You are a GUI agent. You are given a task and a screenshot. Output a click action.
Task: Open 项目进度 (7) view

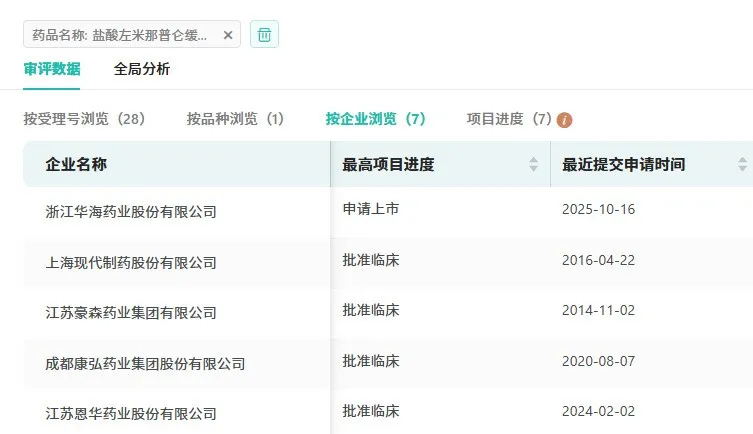tap(509, 119)
